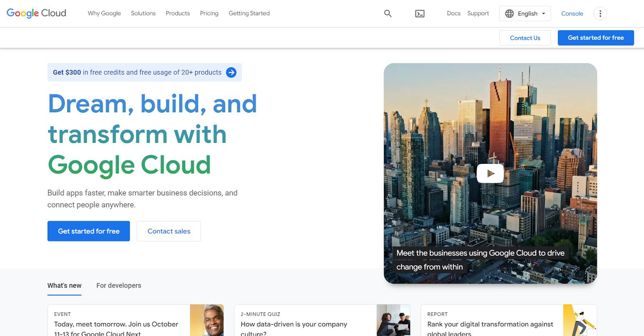The height and width of the screenshot is (336, 644).
Task: Click the globe language icon
Action: point(510,14)
